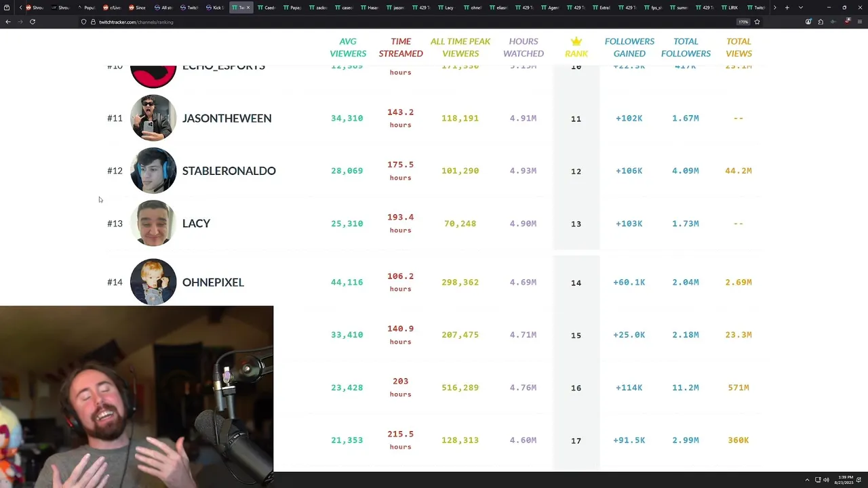Image resolution: width=868 pixels, height=488 pixels.
Task: Click STABLERONALDO's 101,290 peak viewers
Action: click(x=460, y=171)
